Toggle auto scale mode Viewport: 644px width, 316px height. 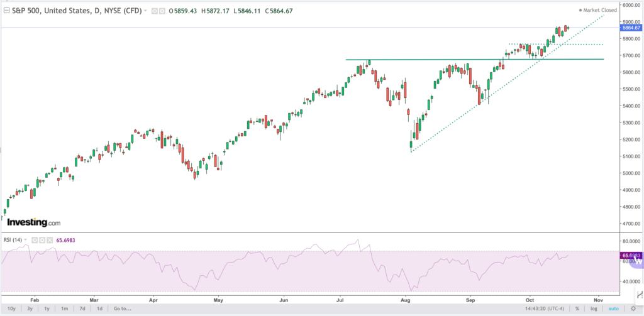pyautogui.click(x=613, y=308)
